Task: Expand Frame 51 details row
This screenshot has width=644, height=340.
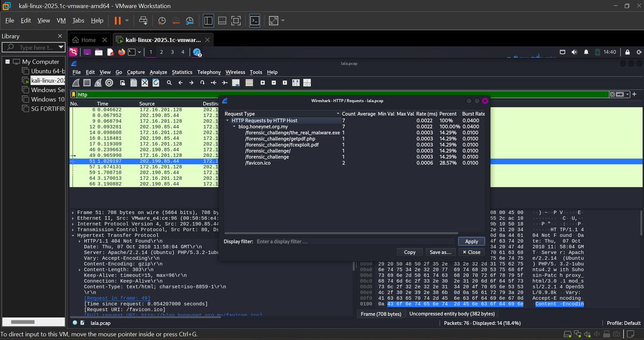Action: (x=74, y=213)
